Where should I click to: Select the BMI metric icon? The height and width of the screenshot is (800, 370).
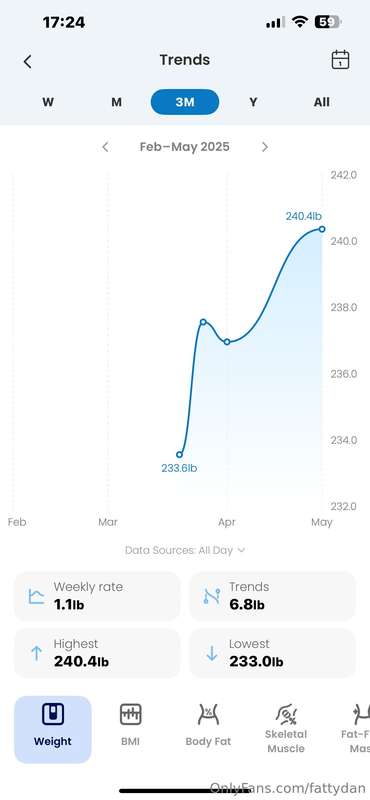pos(131,714)
